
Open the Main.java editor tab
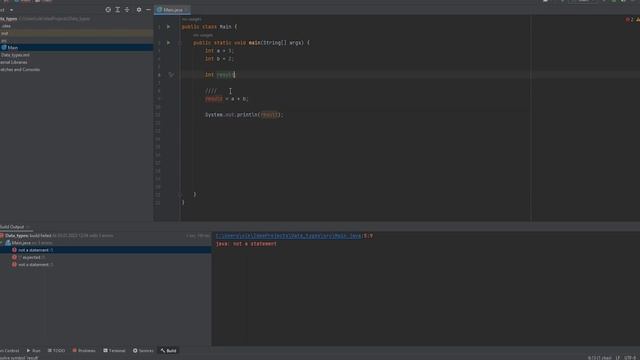pyautogui.click(x=173, y=10)
